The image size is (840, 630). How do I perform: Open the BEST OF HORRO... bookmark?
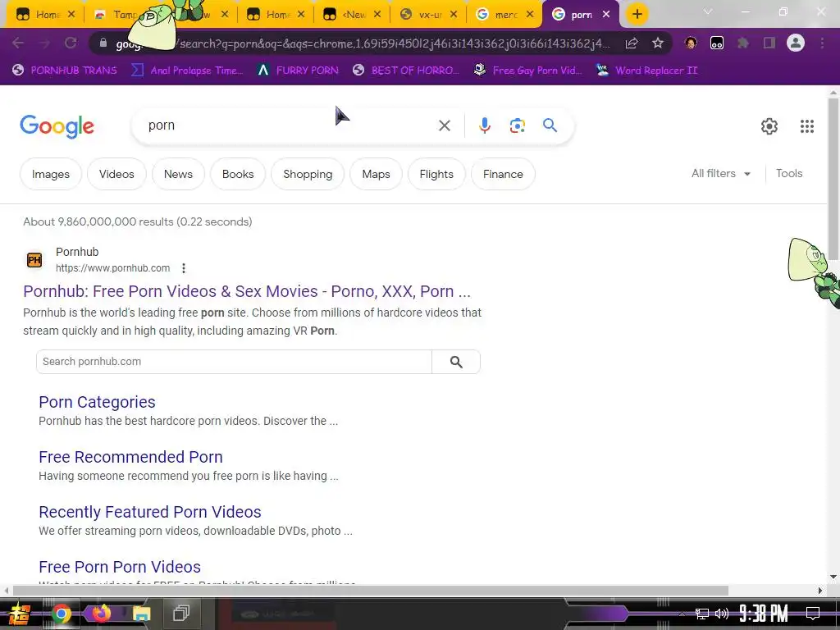(406, 71)
